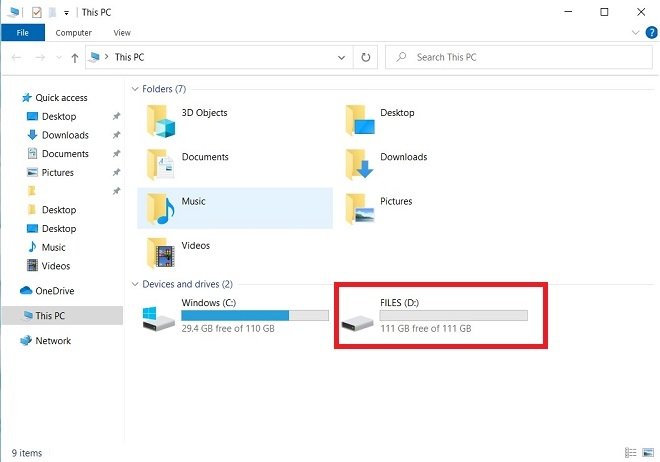Image resolution: width=660 pixels, height=462 pixels.
Task: Open the Help question mark icon
Action: coord(651,32)
